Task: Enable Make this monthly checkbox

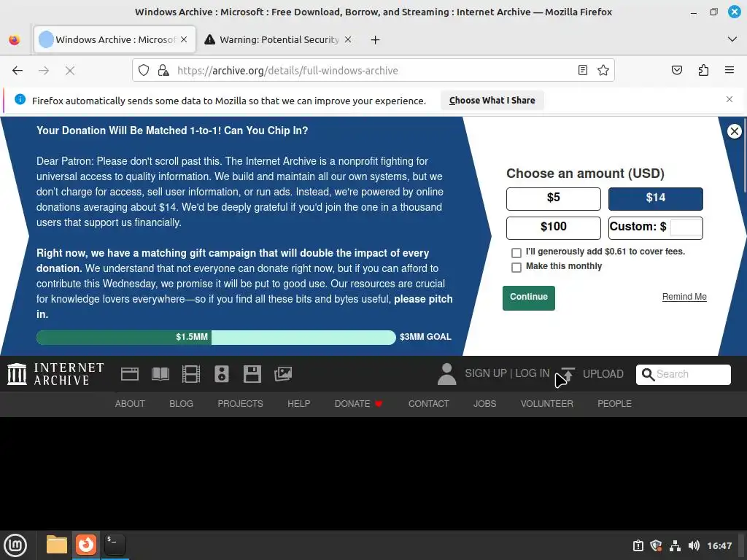Action: 516,267
